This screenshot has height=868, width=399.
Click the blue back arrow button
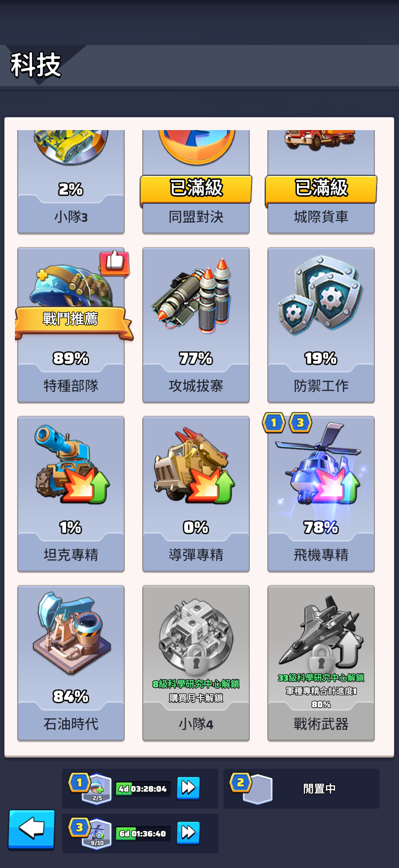point(32,829)
